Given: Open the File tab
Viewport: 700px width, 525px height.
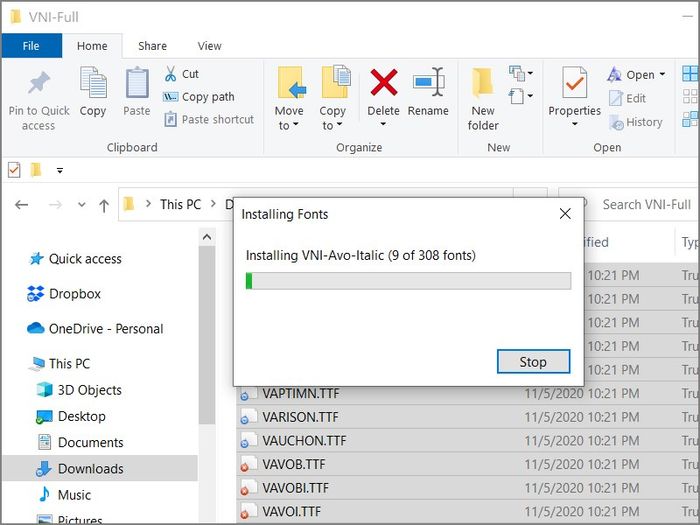Looking at the screenshot, I should tap(31, 46).
